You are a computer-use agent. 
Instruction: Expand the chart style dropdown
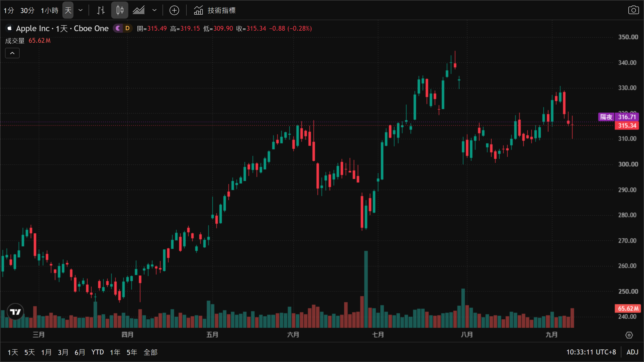point(154,10)
